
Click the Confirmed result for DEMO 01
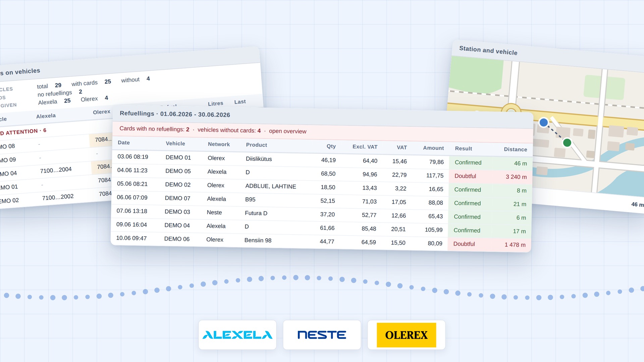pyautogui.click(x=468, y=163)
